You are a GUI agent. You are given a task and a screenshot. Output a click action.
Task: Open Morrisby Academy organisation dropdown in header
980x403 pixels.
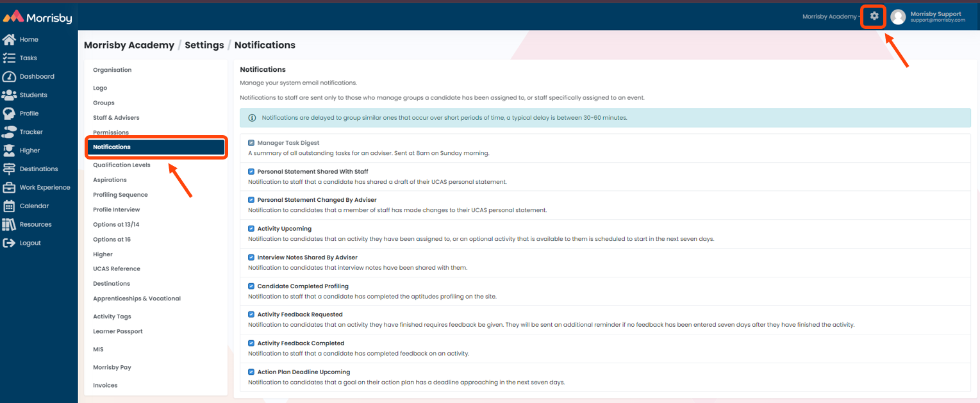(831, 17)
